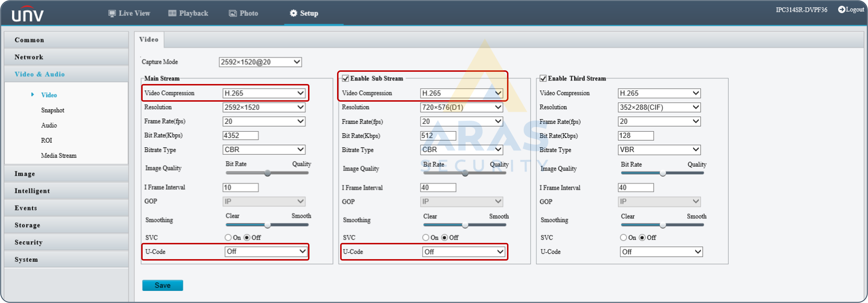Click the Photo picture icon
Image resolution: width=868 pixels, height=303 pixels.
[x=233, y=13]
